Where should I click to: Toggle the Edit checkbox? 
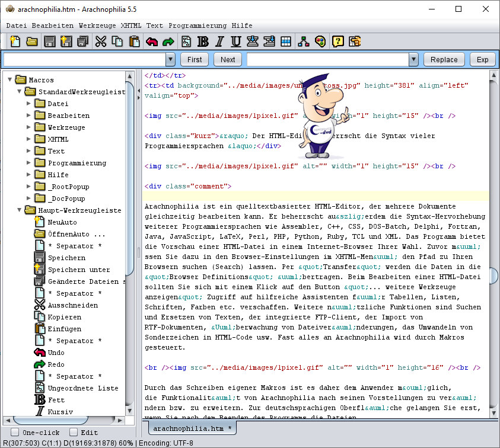click(x=74, y=433)
